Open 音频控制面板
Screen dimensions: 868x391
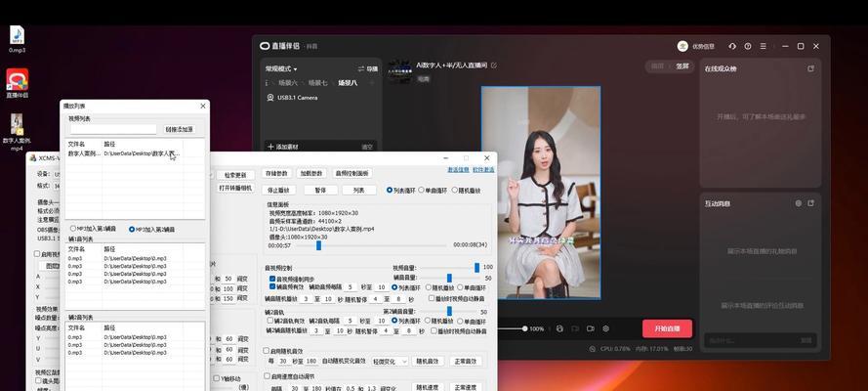(352, 173)
